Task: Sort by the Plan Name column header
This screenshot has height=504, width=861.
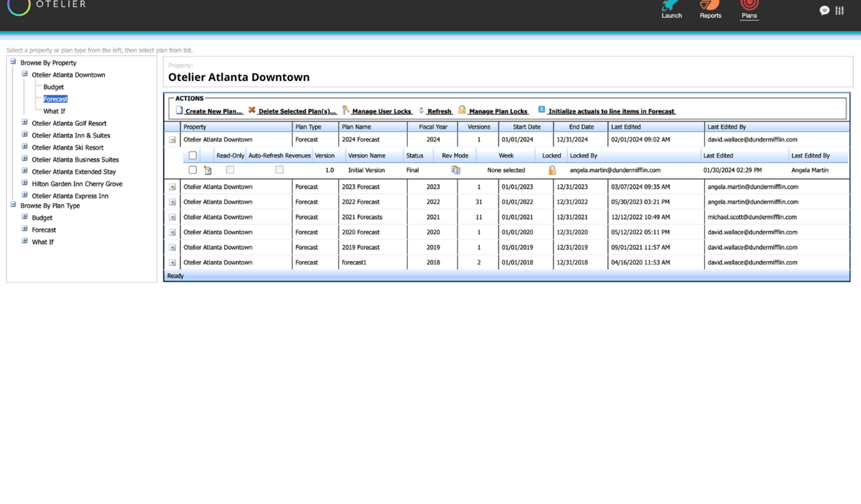Action: (x=372, y=127)
